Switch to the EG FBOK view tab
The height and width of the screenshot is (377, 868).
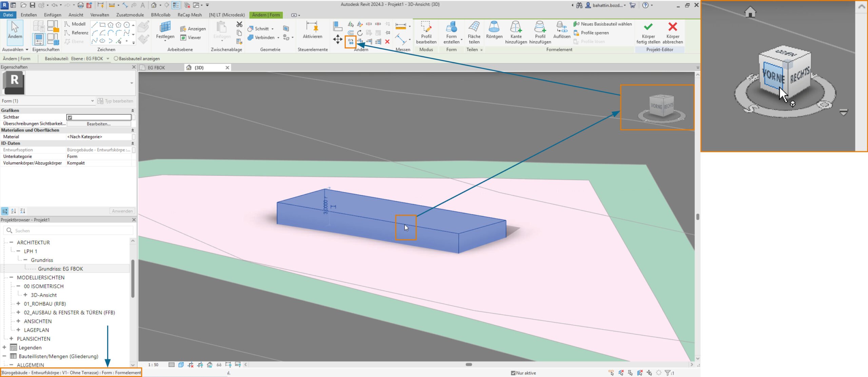156,68
